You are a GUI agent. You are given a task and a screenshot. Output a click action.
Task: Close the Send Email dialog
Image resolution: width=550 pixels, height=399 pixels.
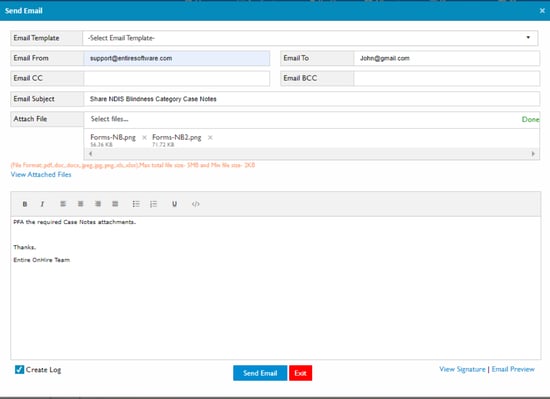tap(542, 11)
